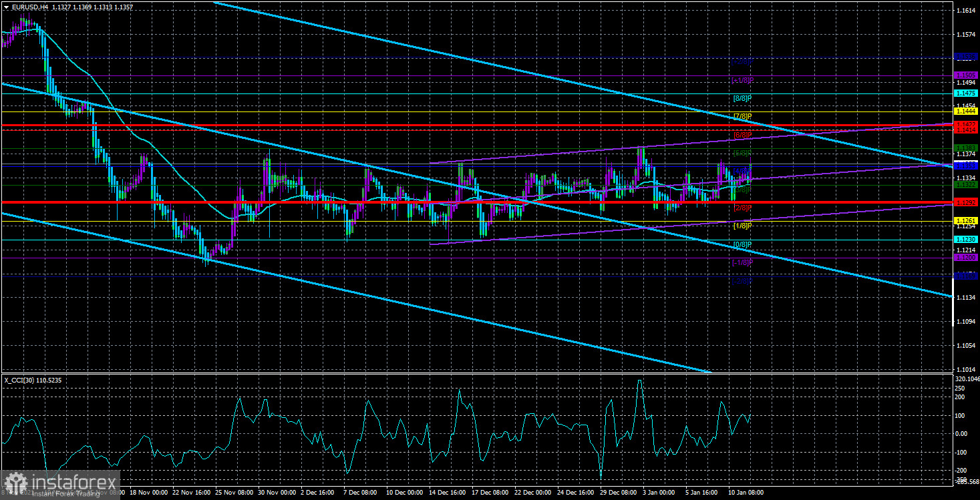Click the cyan 1.1475 price tag
Screen dimensions: 980x500
[x=966, y=93]
